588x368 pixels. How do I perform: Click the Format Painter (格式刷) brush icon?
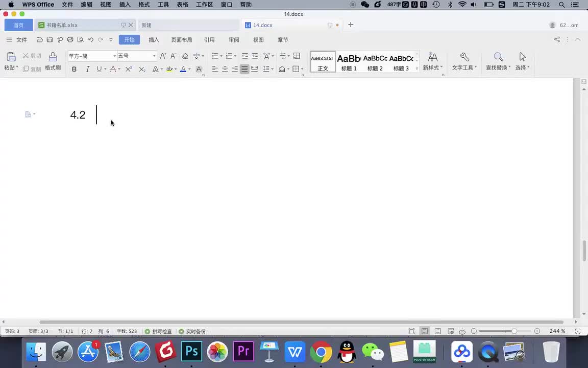(x=53, y=57)
